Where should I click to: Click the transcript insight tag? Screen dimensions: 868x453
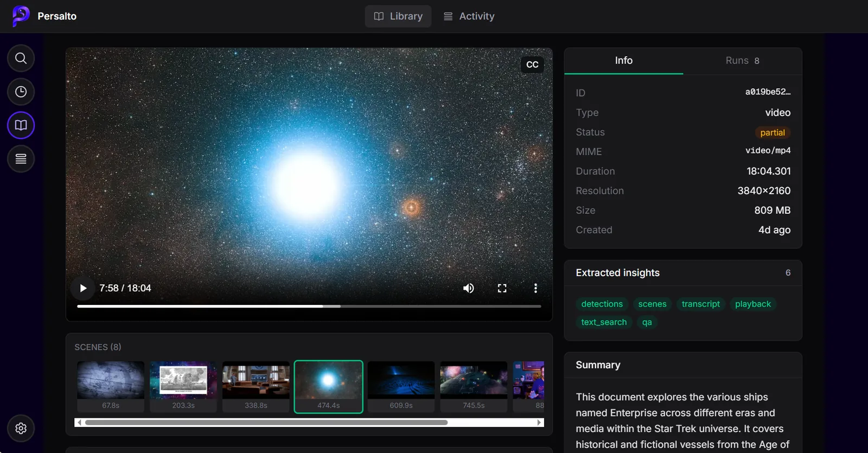click(x=701, y=304)
